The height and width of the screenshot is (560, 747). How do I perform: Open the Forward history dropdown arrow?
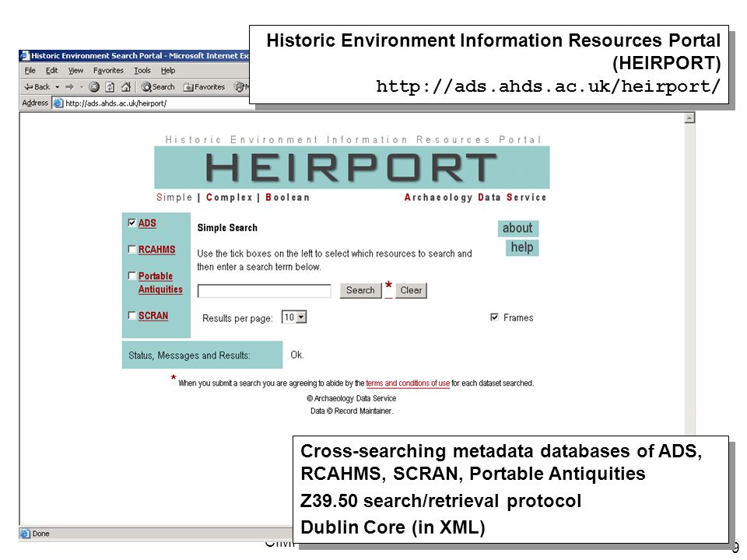[82, 86]
